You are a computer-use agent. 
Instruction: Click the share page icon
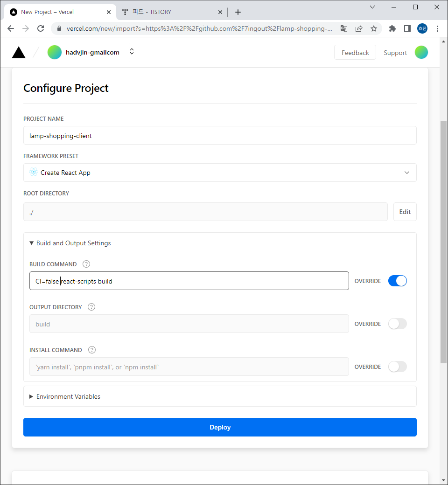(x=359, y=28)
